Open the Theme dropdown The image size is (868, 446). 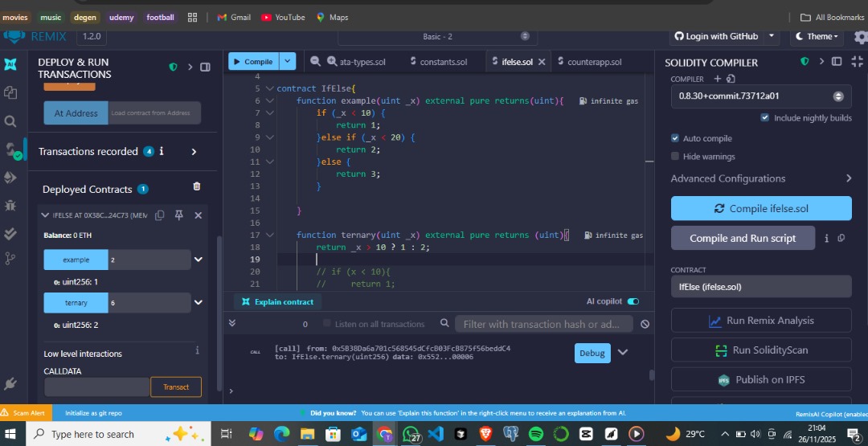coord(817,36)
